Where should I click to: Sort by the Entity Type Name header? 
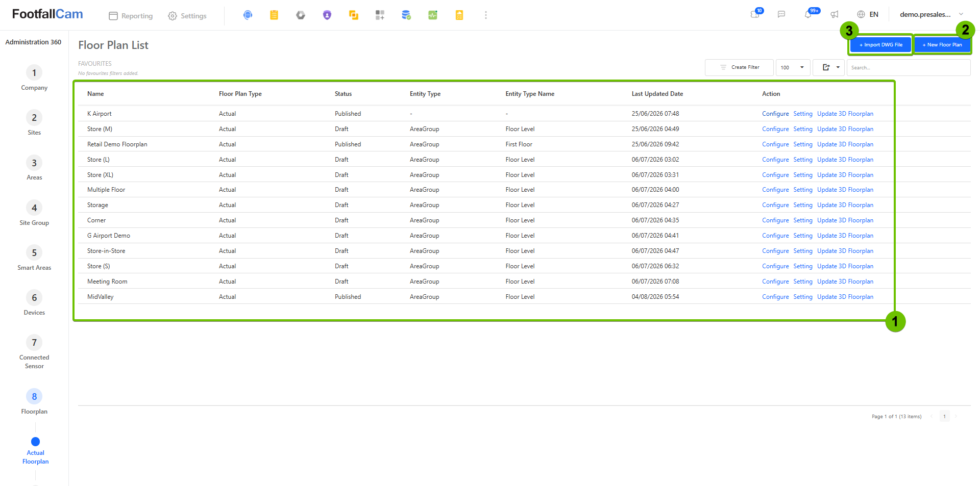coord(530,94)
